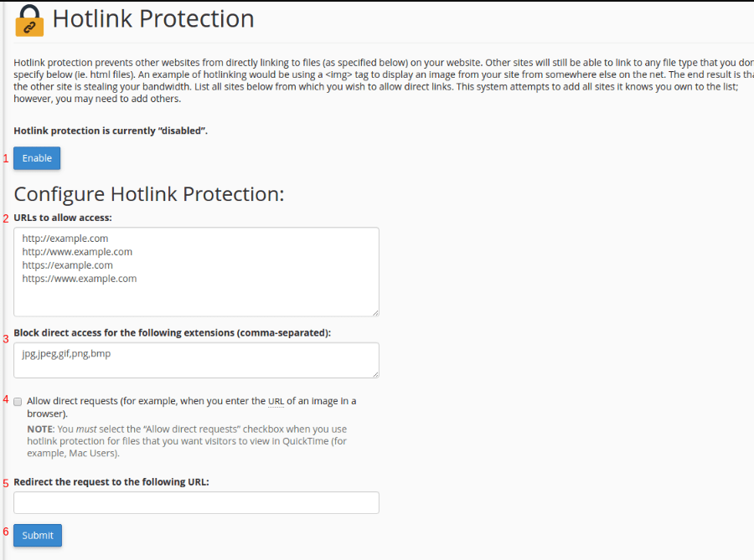754x560 pixels.
Task: Focus the Redirect the request URL field
Action: [x=196, y=502]
